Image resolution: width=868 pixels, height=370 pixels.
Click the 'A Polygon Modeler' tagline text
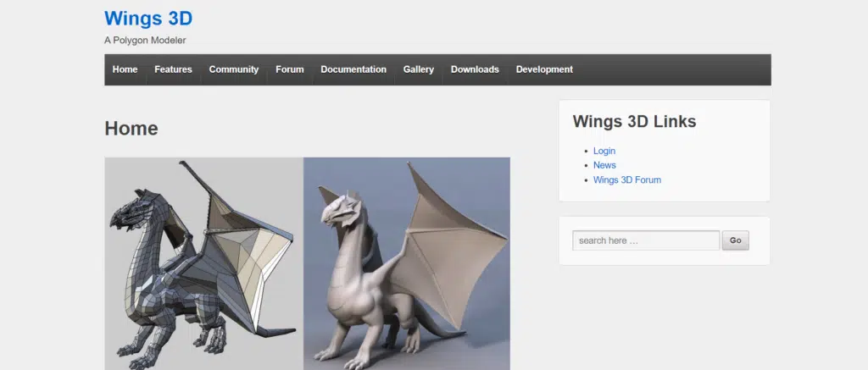[x=145, y=41]
